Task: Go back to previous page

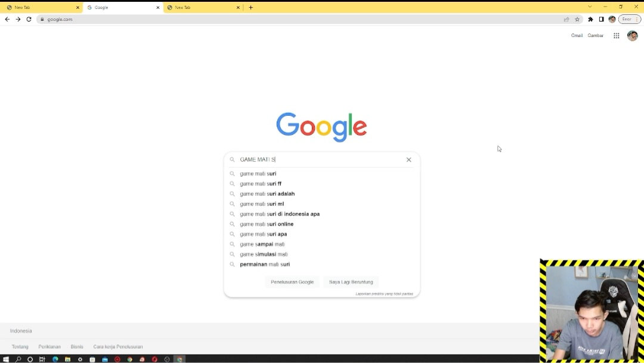Action: pos(7,19)
